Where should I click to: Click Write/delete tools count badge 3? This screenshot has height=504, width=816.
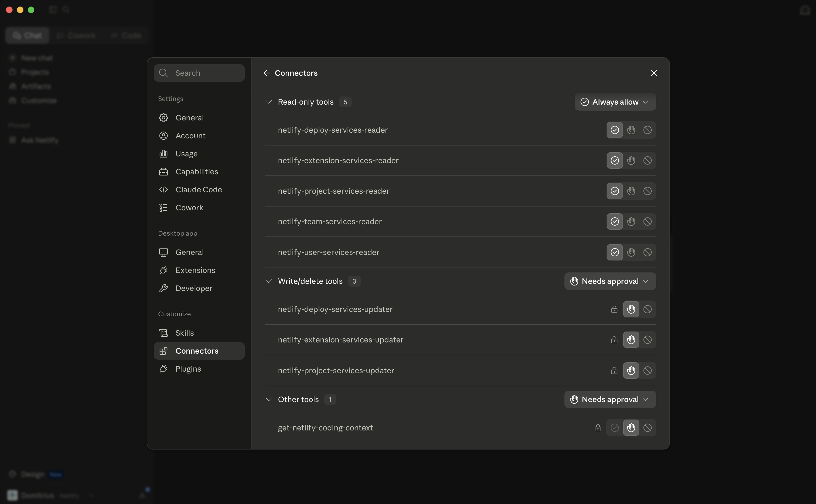354,281
